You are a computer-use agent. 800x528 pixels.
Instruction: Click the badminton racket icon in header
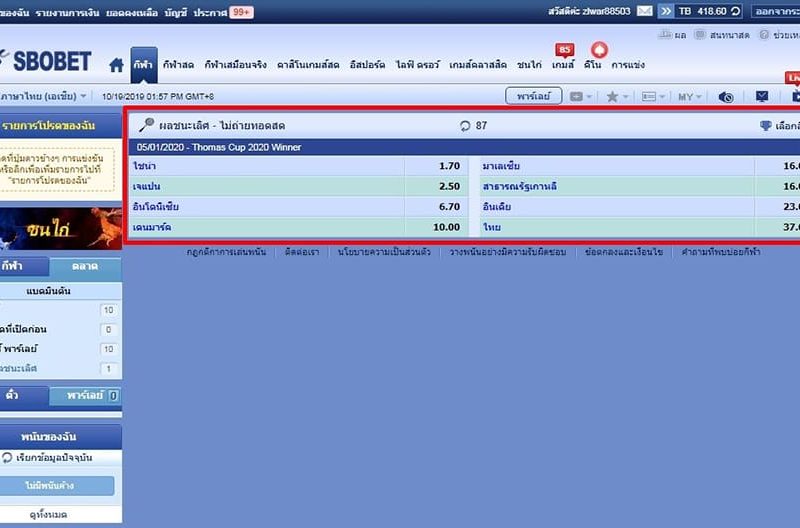click(x=146, y=125)
